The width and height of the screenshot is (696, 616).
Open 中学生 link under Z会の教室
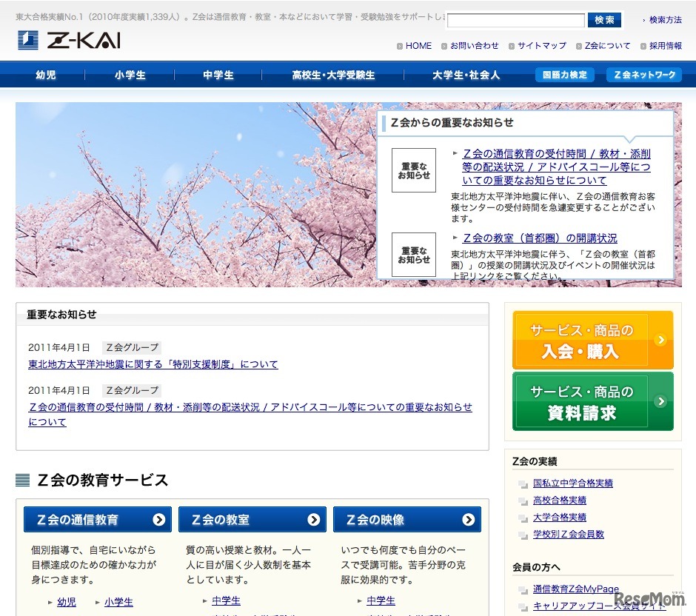(x=226, y=601)
